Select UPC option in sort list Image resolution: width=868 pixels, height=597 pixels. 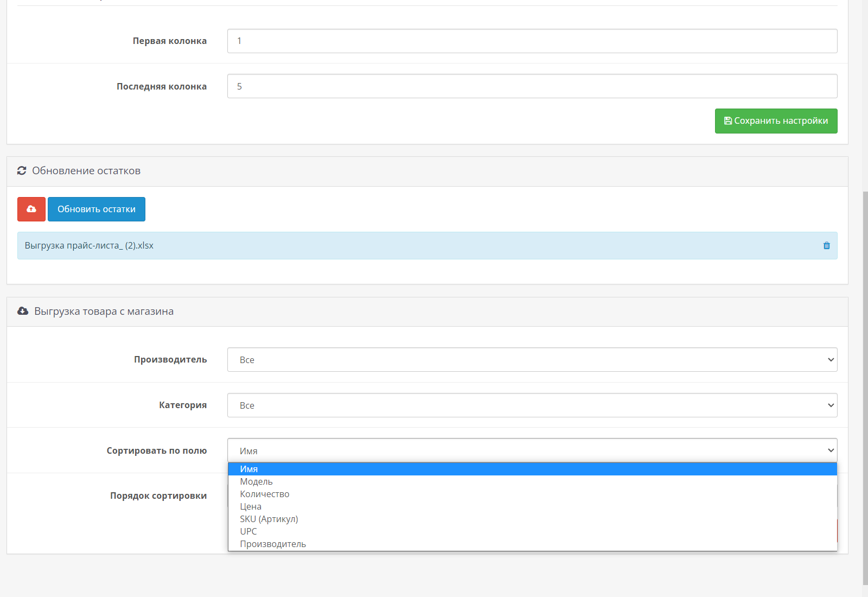pyautogui.click(x=532, y=531)
